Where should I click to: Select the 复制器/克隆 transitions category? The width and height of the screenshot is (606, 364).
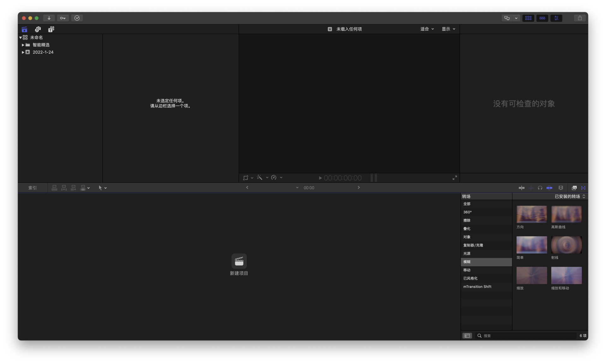(x=486, y=245)
